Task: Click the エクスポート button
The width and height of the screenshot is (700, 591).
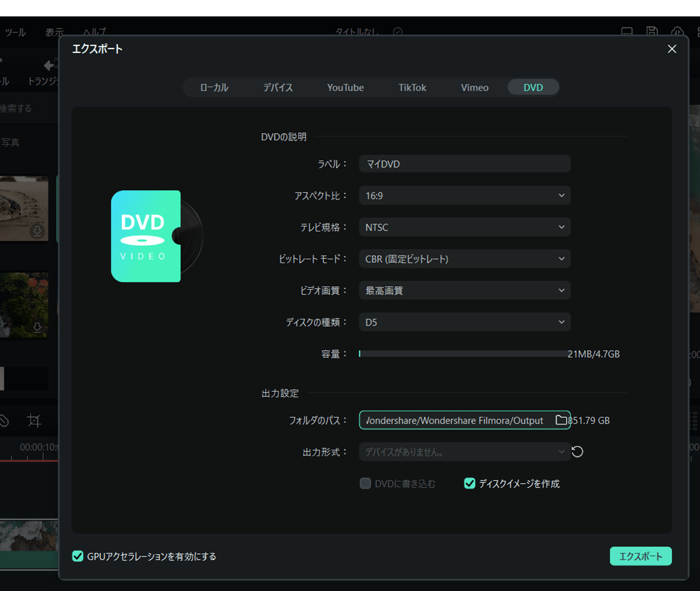Action: click(641, 556)
